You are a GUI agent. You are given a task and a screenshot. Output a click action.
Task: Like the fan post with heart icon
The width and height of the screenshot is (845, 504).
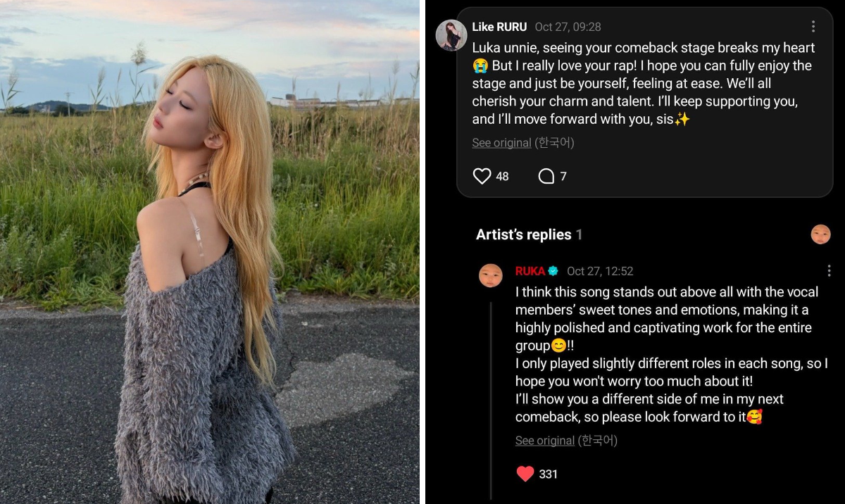coord(482,176)
